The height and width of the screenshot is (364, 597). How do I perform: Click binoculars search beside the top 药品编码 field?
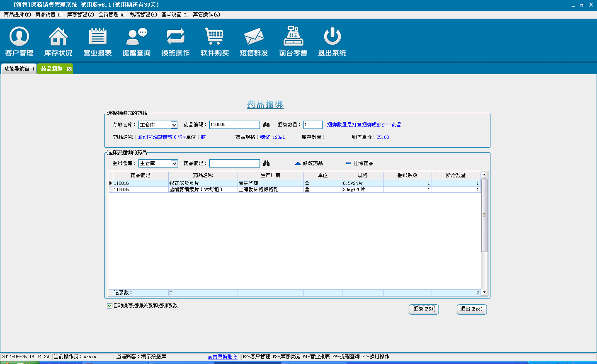266,125
